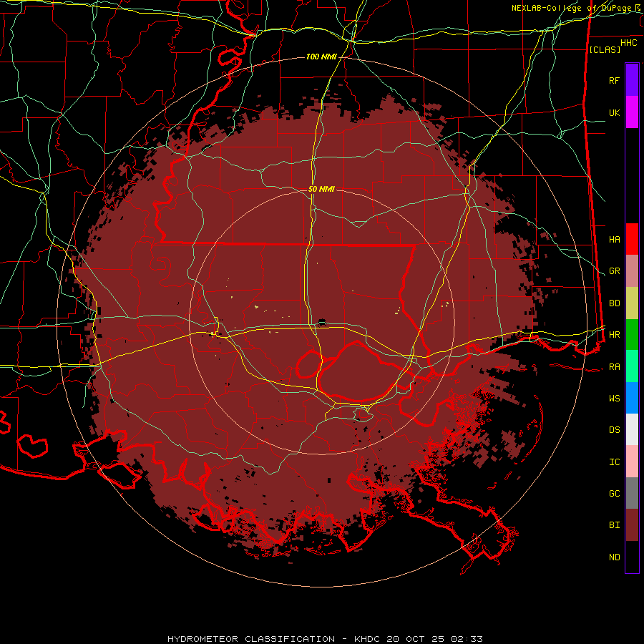644x644 pixels.
Task: Select the light pink IC legend swatch
Action: coord(632,462)
